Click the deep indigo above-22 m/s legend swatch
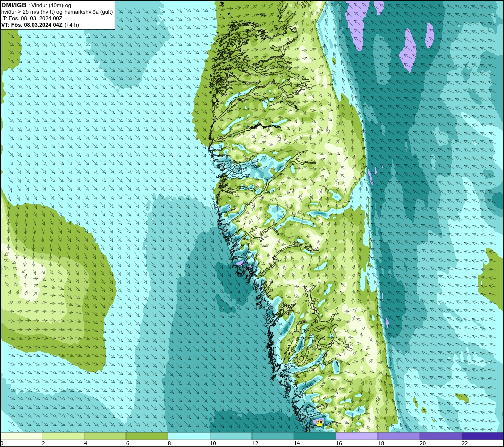Viewport: 504px width, 447px height. point(483,436)
